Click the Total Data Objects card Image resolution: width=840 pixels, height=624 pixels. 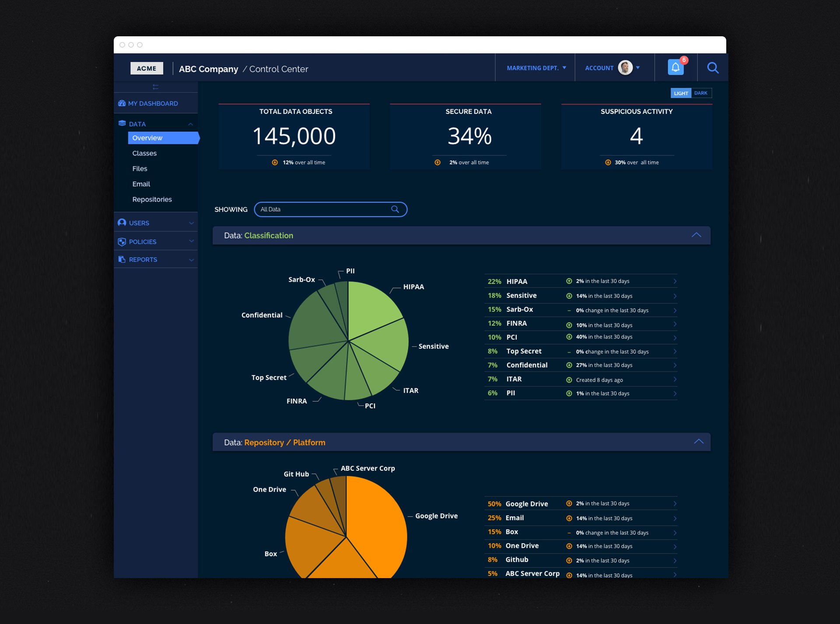(x=294, y=136)
